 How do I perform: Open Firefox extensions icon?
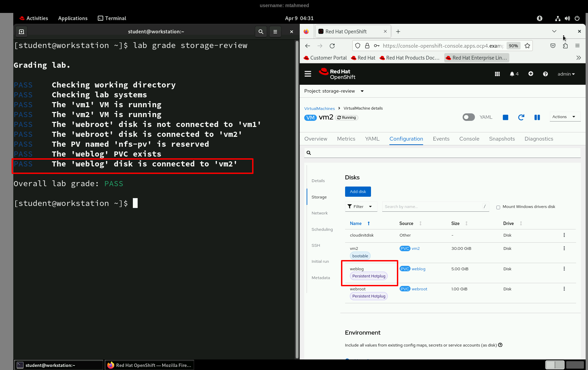pyautogui.click(x=565, y=46)
